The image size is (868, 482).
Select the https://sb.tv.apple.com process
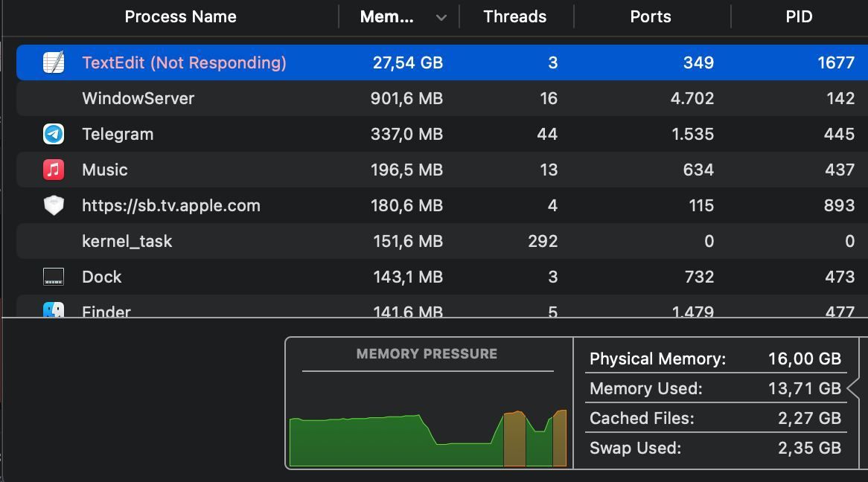tap(171, 205)
